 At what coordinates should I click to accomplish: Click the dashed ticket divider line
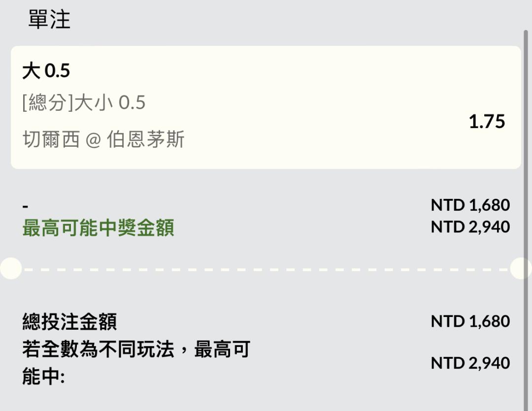point(266,270)
